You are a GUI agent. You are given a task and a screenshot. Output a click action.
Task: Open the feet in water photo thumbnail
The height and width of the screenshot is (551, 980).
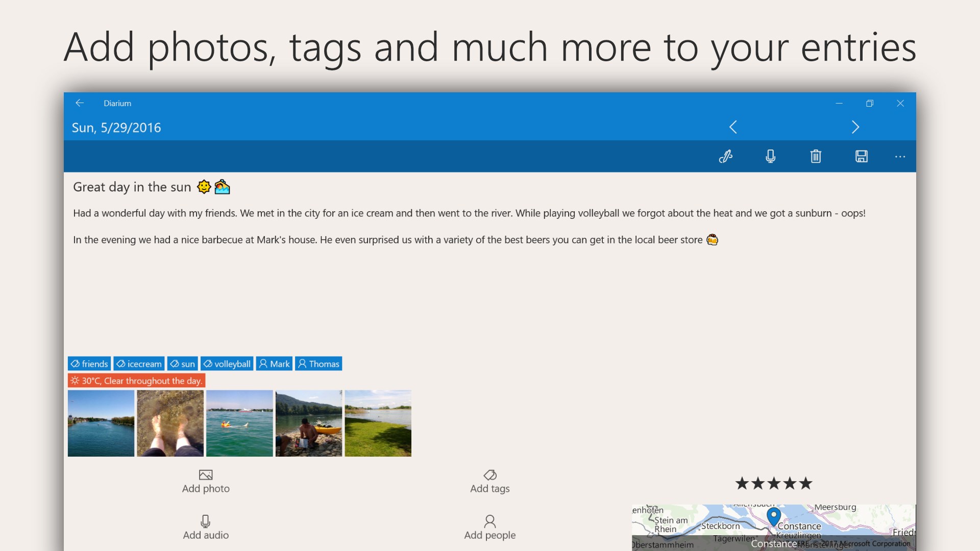[x=170, y=423]
